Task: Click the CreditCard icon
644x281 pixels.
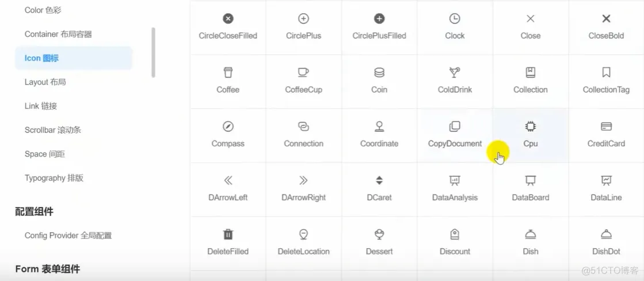Action: point(606,127)
